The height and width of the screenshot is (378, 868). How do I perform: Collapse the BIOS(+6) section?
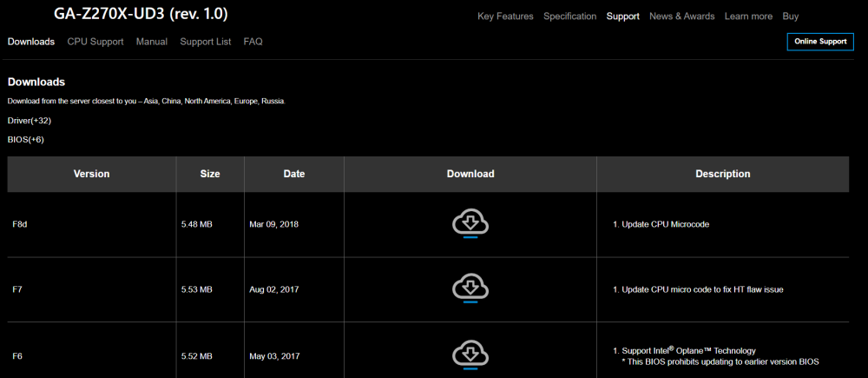(x=25, y=139)
